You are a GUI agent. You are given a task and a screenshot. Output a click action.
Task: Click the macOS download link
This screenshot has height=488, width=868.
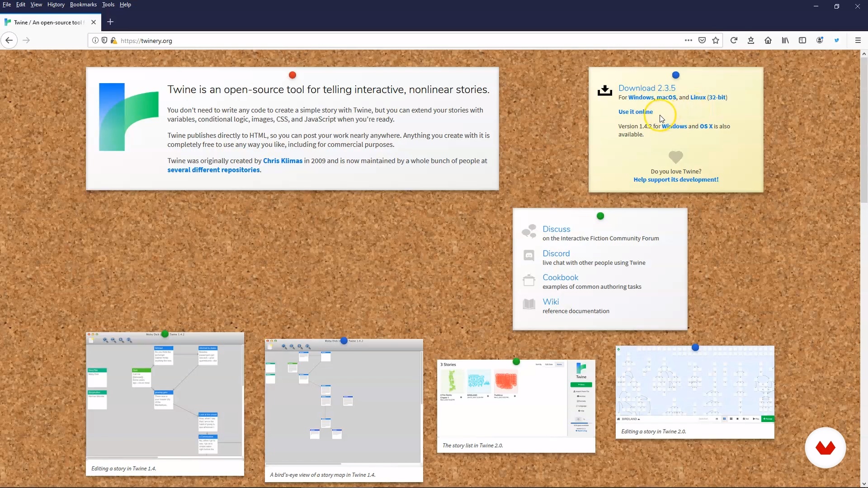coord(666,97)
